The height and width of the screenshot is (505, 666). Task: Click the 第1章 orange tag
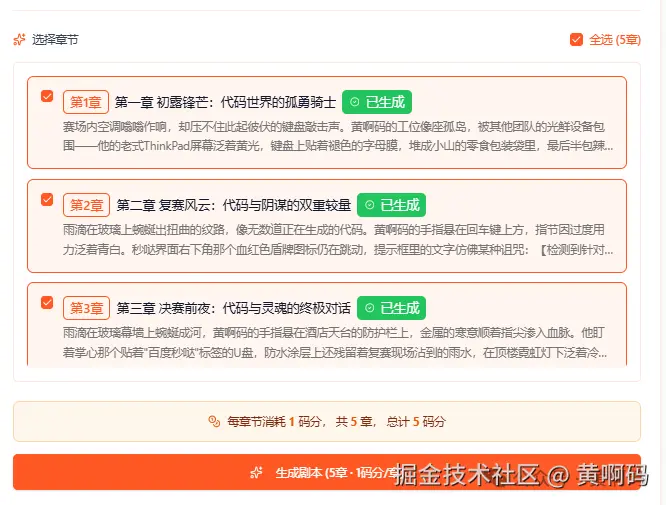[x=86, y=102]
